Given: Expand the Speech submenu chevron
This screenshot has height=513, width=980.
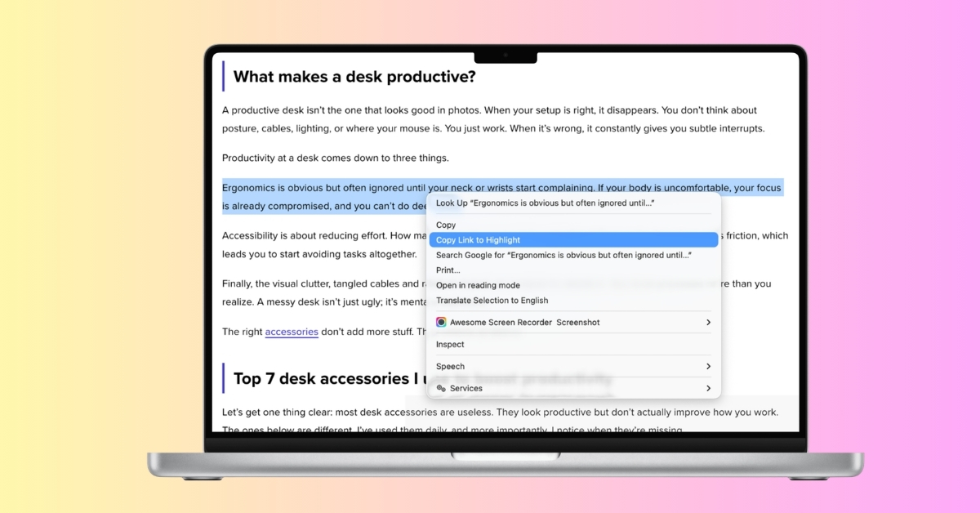Looking at the screenshot, I should pyautogui.click(x=708, y=367).
